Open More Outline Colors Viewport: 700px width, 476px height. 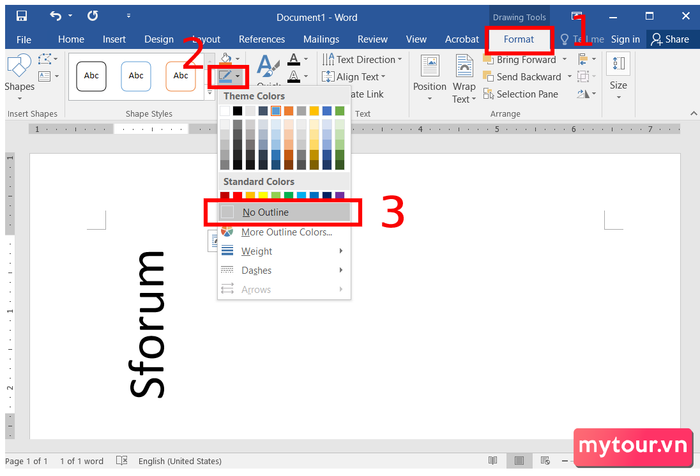click(x=284, y=232)
